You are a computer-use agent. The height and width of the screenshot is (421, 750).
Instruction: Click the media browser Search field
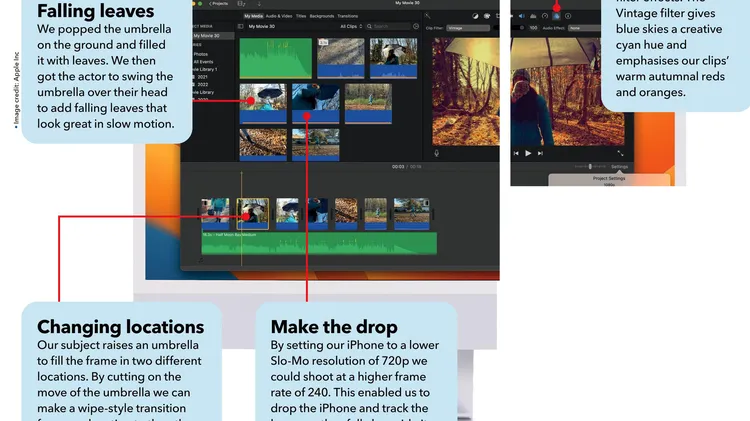[388, 26]
